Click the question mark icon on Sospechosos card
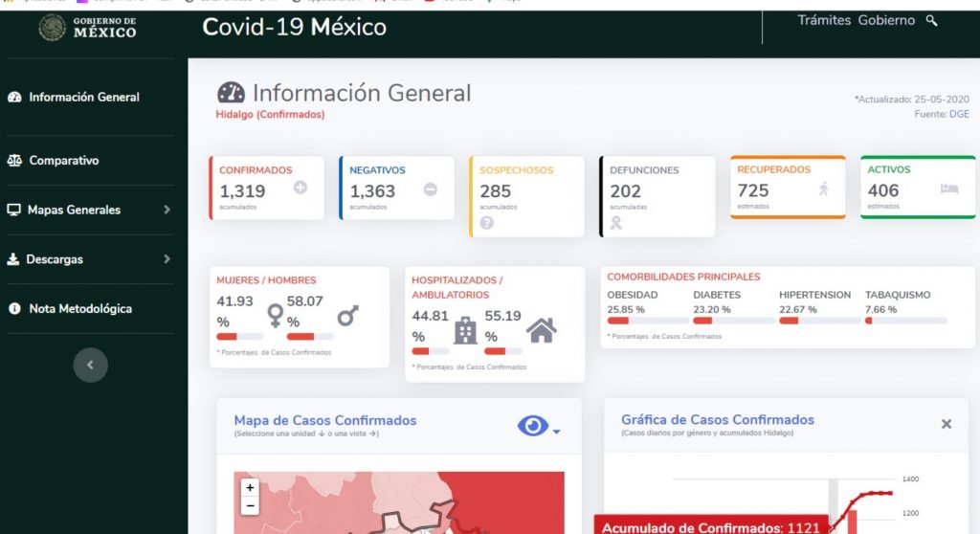This screenshot has width=980, height=534. 487,222
